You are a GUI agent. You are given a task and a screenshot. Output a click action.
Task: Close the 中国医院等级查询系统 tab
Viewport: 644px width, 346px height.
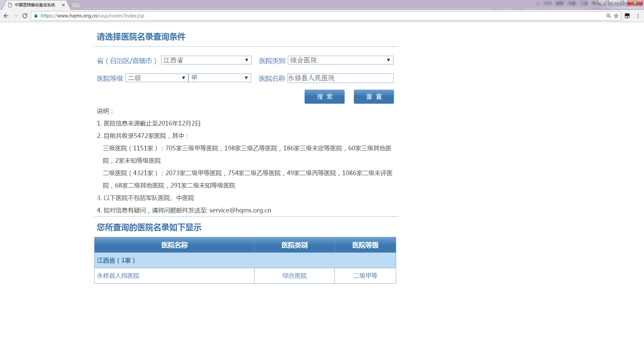pyautogui.click(x=63, y=5)
